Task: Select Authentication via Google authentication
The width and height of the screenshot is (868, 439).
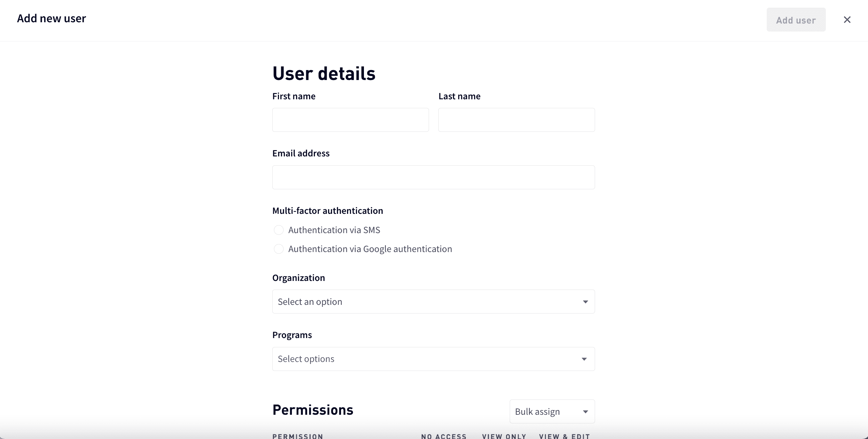Action: click(x=279, y=249)
